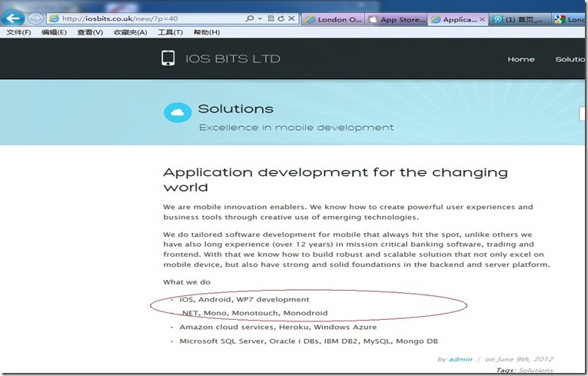Click the IOS BITS LTD site title
Viewport: 588px width, 376px height.
point(232,59)
